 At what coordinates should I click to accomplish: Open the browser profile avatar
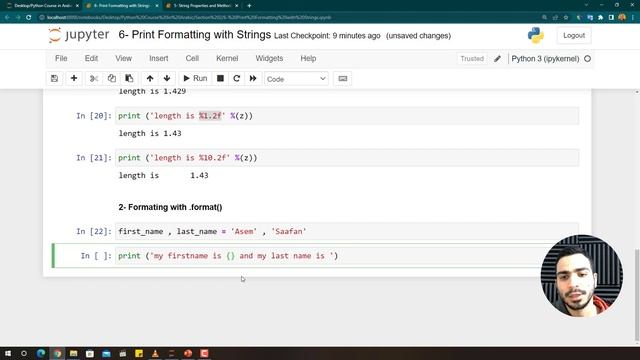click(622, 18)
